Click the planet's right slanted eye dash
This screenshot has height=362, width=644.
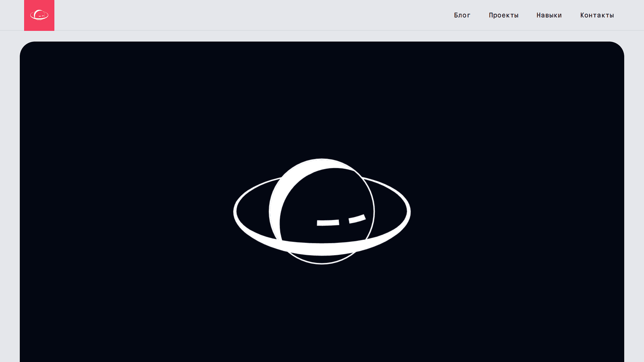click(357, 219)
